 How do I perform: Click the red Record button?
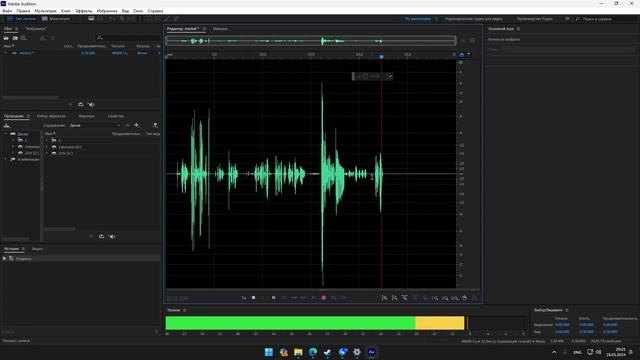tap(324, 298)
